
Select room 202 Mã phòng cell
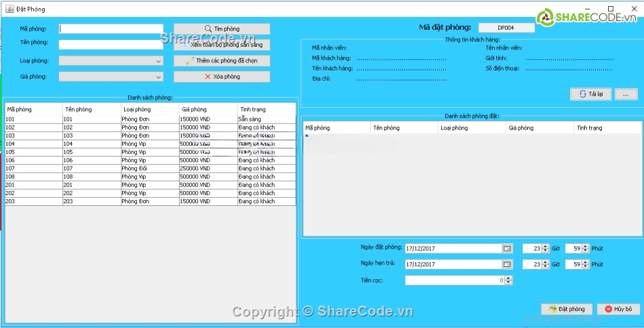tap(34, 193)
